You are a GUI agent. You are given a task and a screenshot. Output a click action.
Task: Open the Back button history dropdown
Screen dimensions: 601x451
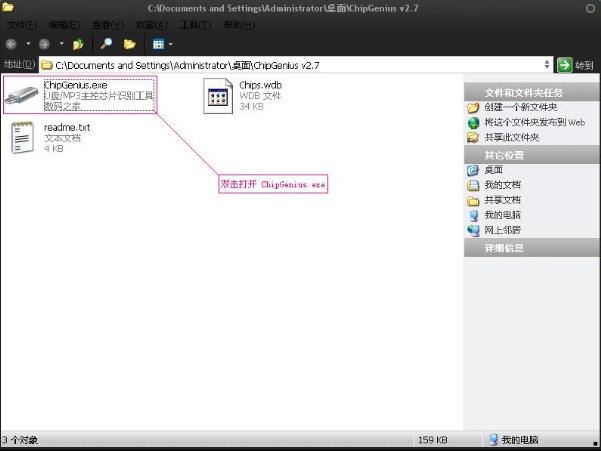click(x=28, y=44)
